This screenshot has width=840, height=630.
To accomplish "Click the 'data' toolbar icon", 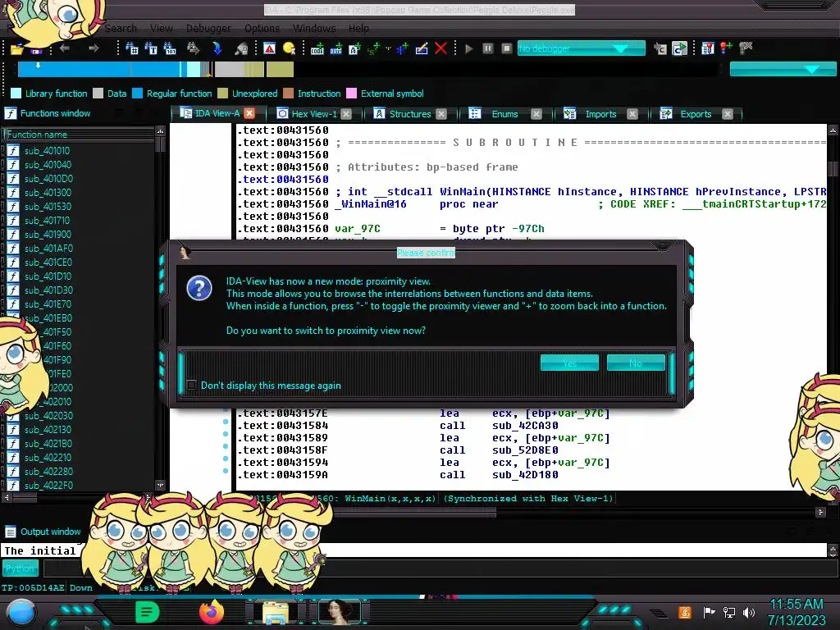I will (x=336, y=49).
